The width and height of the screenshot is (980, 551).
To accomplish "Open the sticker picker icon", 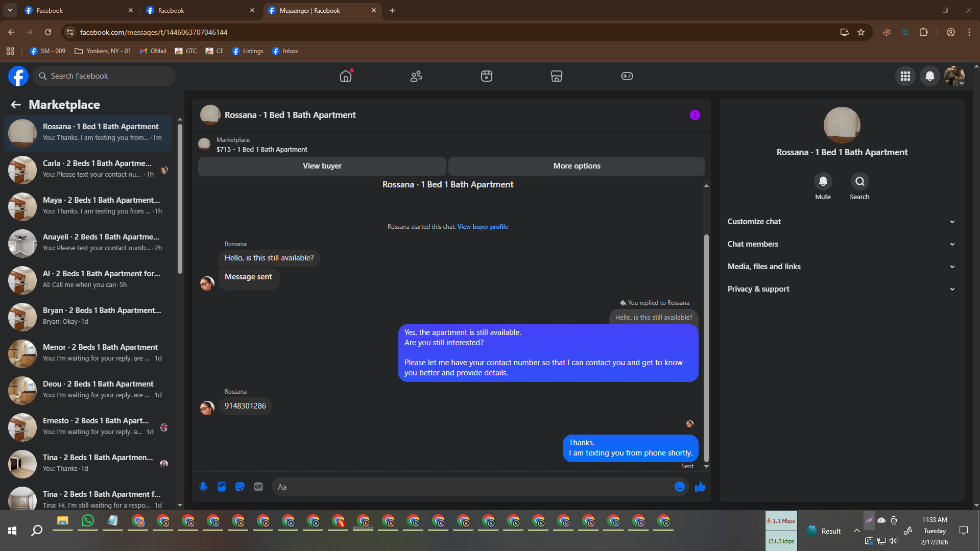I will (240, 487).
